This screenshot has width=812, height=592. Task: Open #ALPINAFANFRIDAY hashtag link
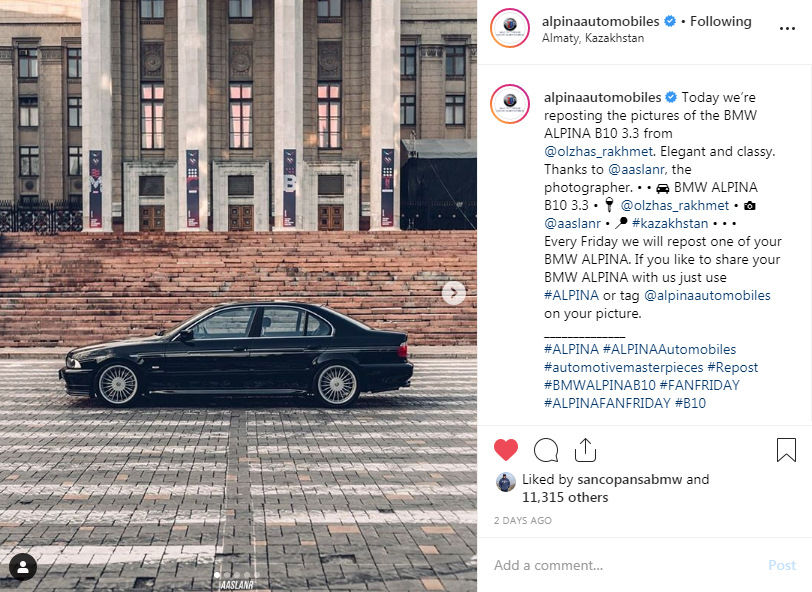pyautogui.click(x=607, y=403)
